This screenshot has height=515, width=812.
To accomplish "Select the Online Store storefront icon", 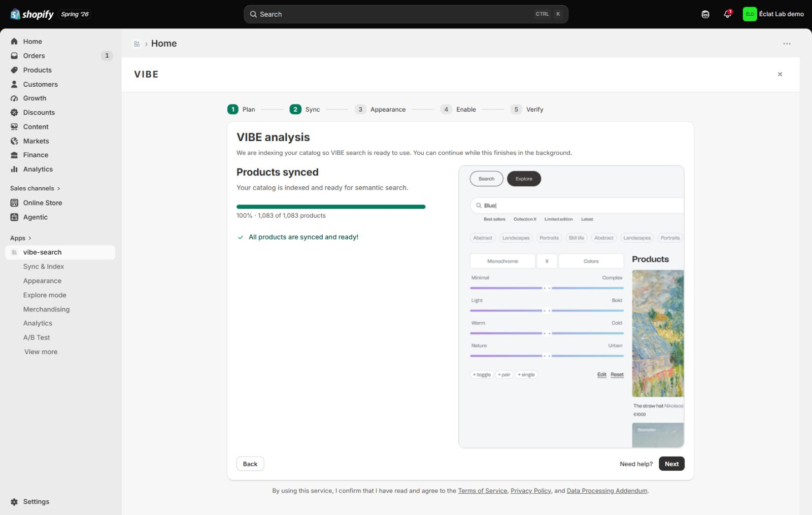I will 14,203.
